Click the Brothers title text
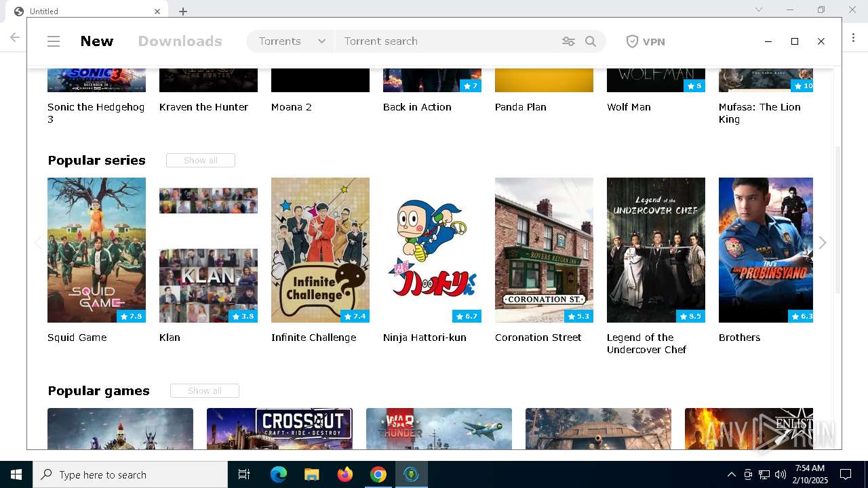This screenshot has height=488, width=868. (739, 338)
